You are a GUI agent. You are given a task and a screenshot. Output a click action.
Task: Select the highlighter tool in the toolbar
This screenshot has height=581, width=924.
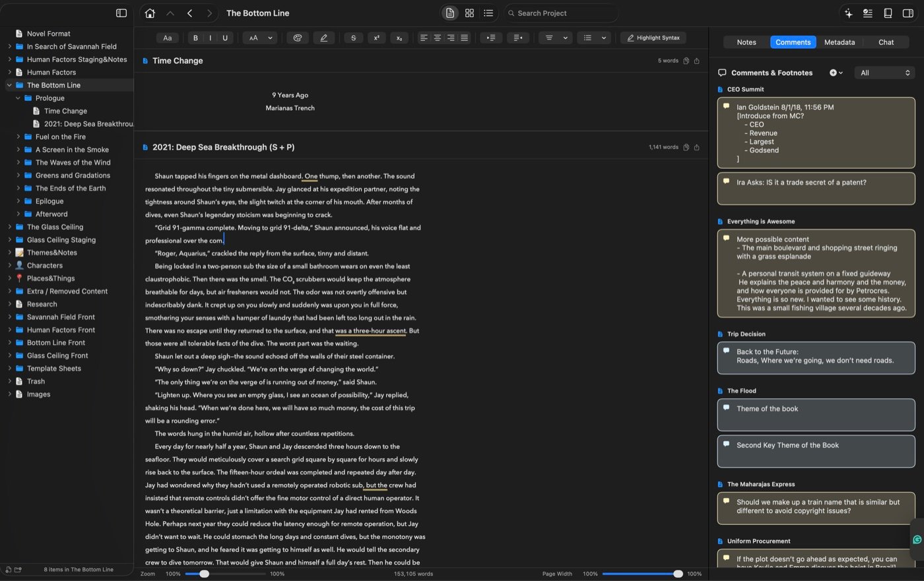point(323,38)
